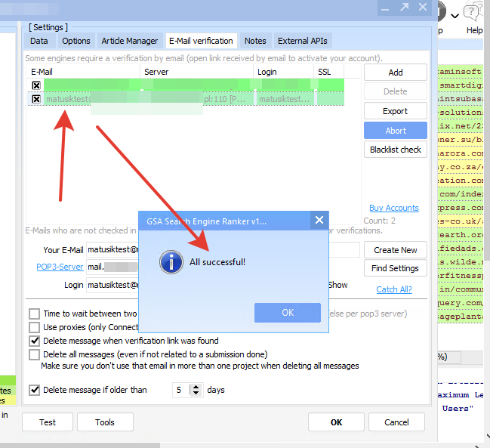This screenshot has height=448, width=490.
Task: Enable Time to wait between two logins
Action: (x=35, y=314)
